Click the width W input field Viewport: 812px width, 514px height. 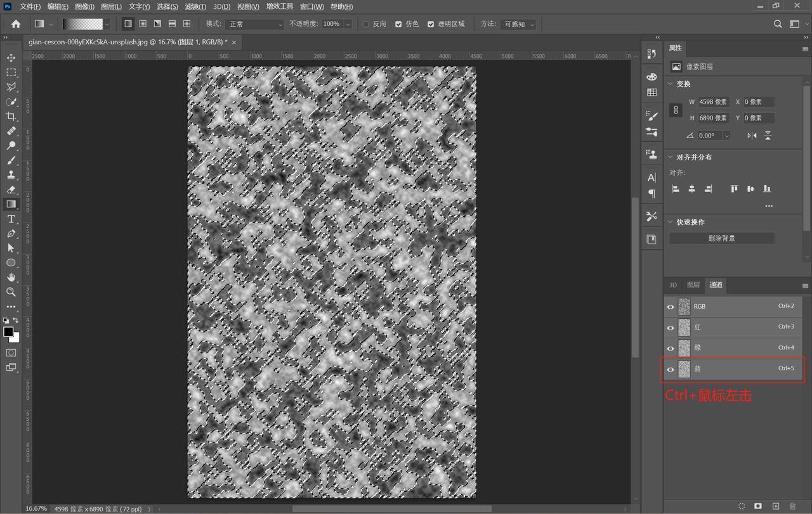coord(713,102)
